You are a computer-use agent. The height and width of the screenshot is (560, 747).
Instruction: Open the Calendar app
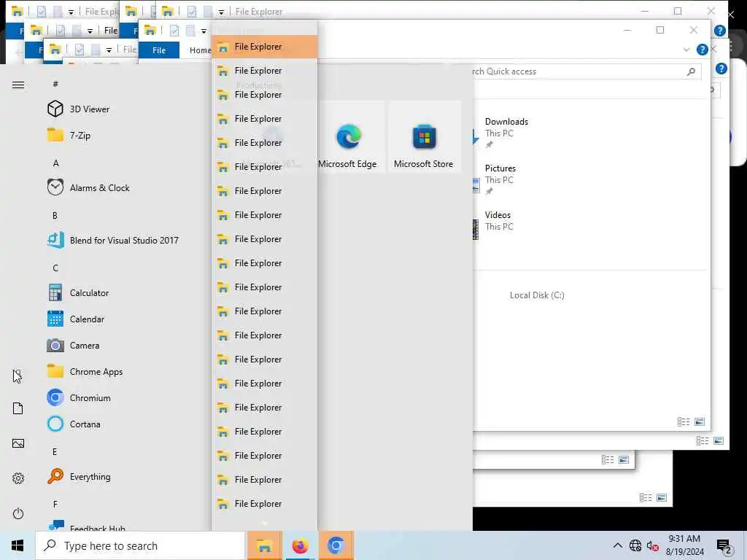[87, 319]
